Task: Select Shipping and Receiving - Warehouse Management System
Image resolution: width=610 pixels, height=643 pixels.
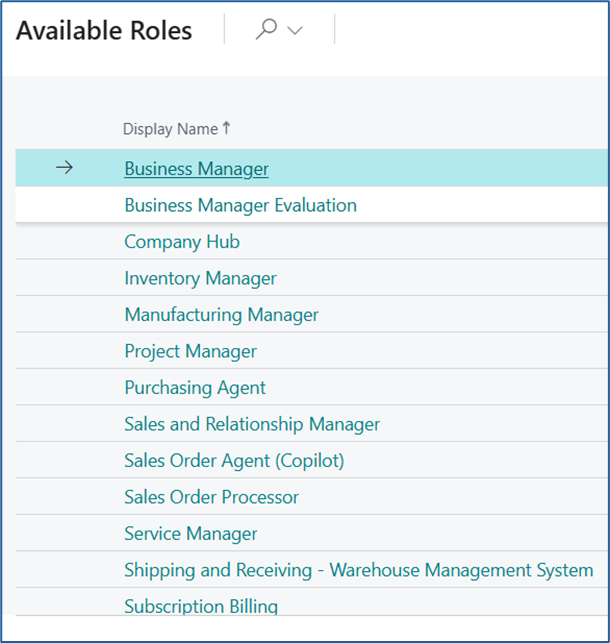Action: coord(359,570)
